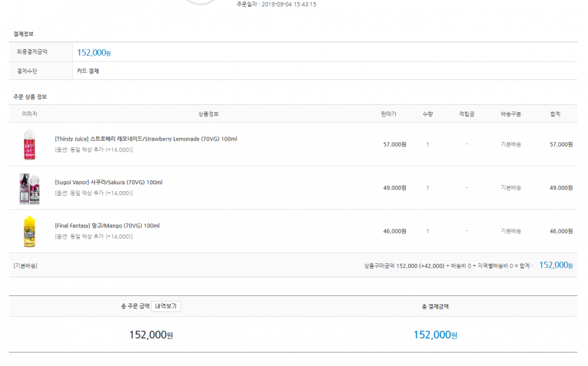Click the blue 총 결제금액 152,000원 total
This screenshot has width=588, height=366.
(x=435, y=335)
